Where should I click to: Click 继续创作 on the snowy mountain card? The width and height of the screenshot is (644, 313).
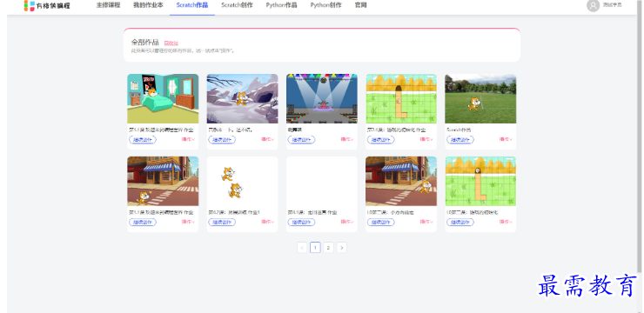pos(222,139)
